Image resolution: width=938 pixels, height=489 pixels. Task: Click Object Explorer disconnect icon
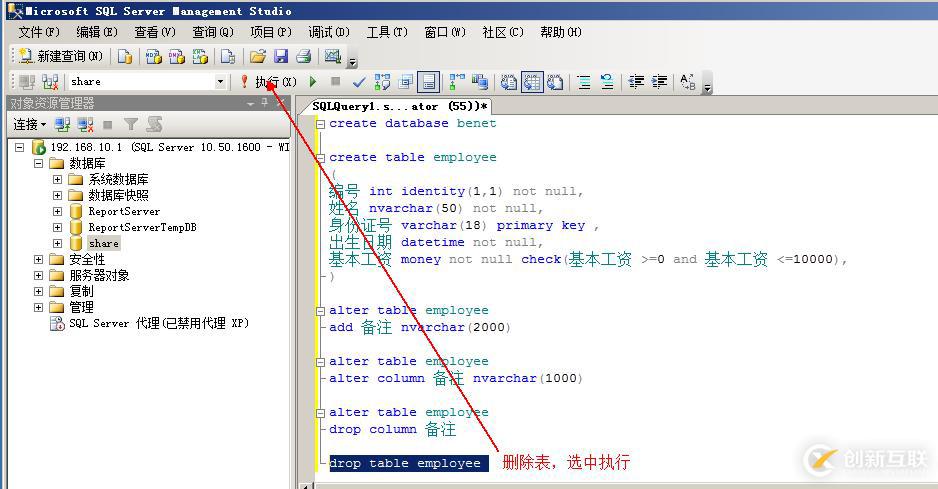click(x=86, y=124)
